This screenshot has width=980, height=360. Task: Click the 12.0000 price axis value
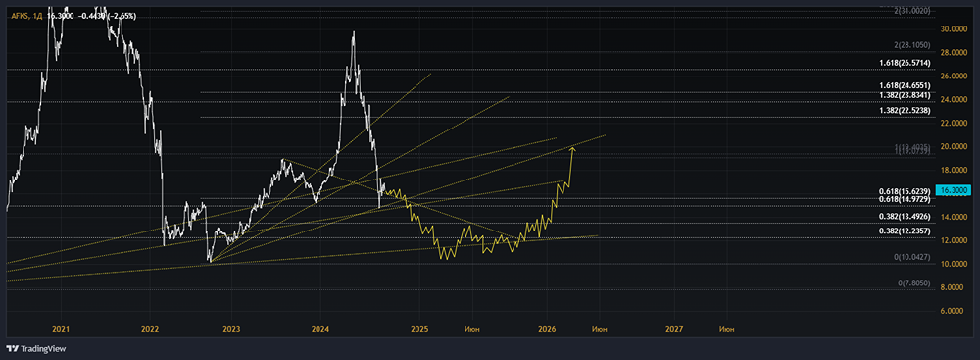pyautogui.click(x=955, y=241)
